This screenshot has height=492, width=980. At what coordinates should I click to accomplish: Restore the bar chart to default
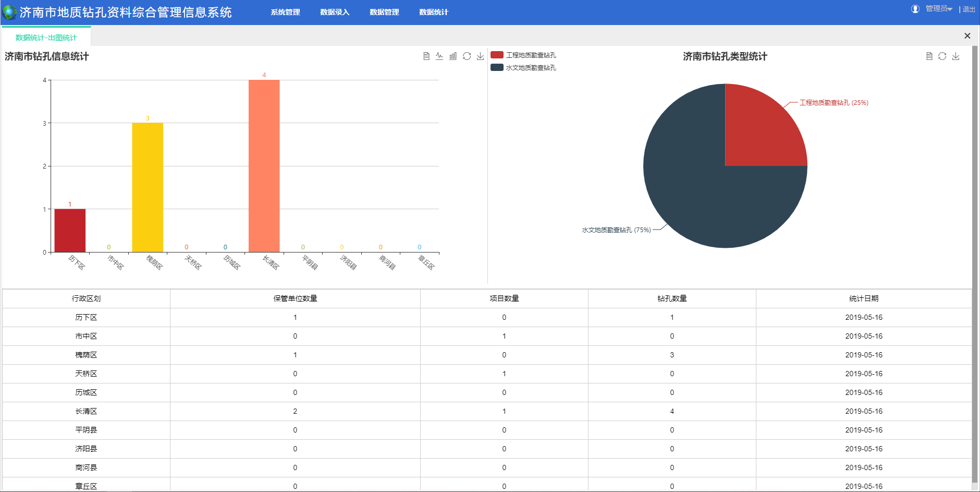(467, 56)
